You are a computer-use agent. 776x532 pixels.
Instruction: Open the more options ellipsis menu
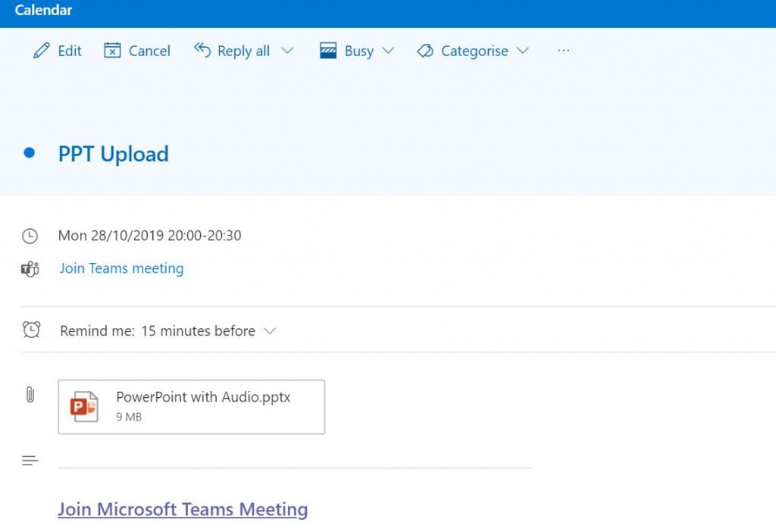tap(563, 50)
